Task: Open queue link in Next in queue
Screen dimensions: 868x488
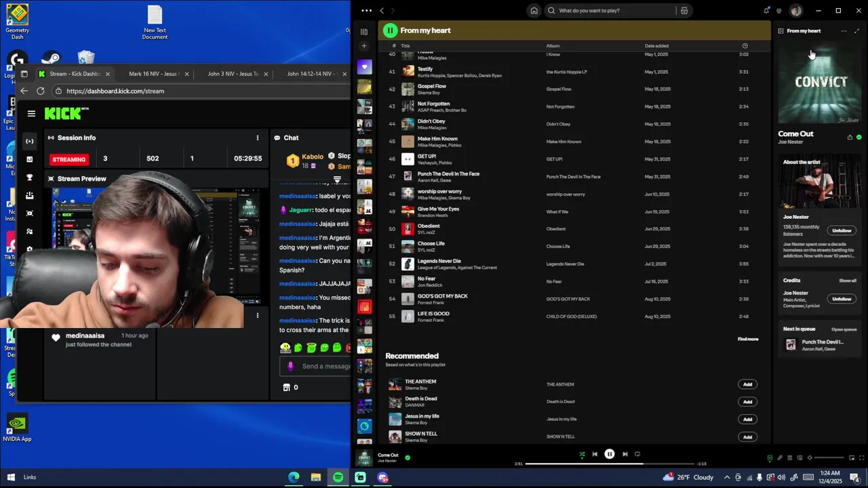Action: [x=844, y=329]
